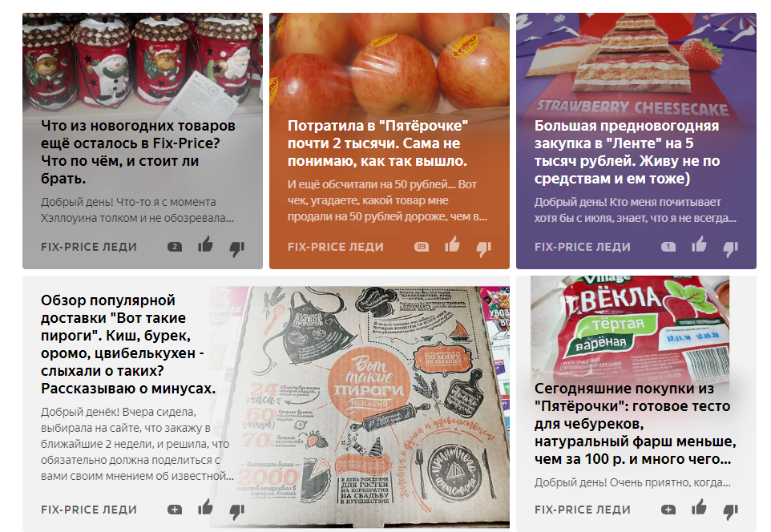Open headline "Потратила в Пятёрочке почти 2 тысячи"

tap(377, 143)
